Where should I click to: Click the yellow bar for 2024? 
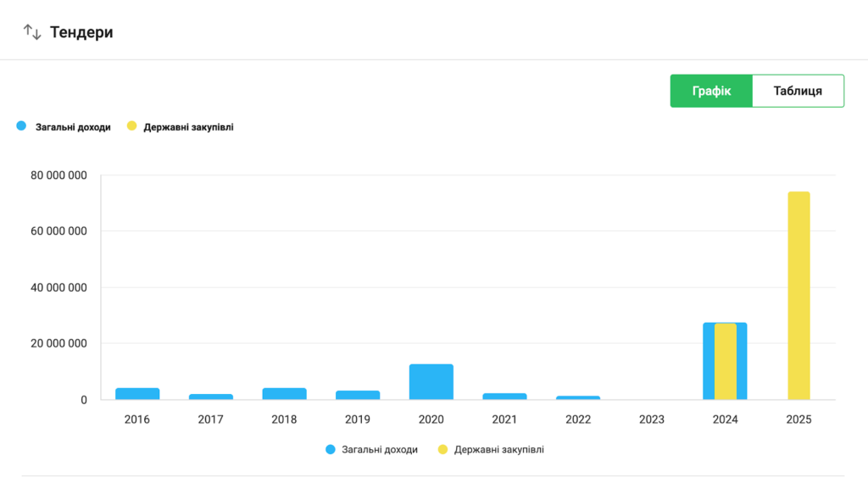coord(726,361)
